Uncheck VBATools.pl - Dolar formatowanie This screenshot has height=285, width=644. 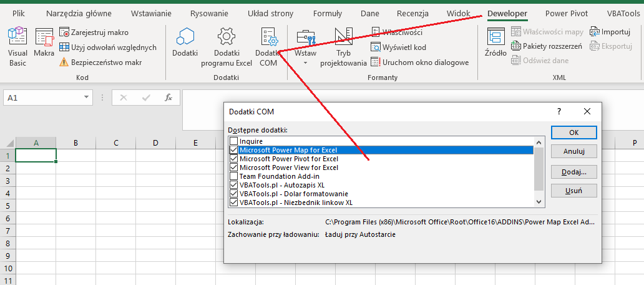(233, 194)
